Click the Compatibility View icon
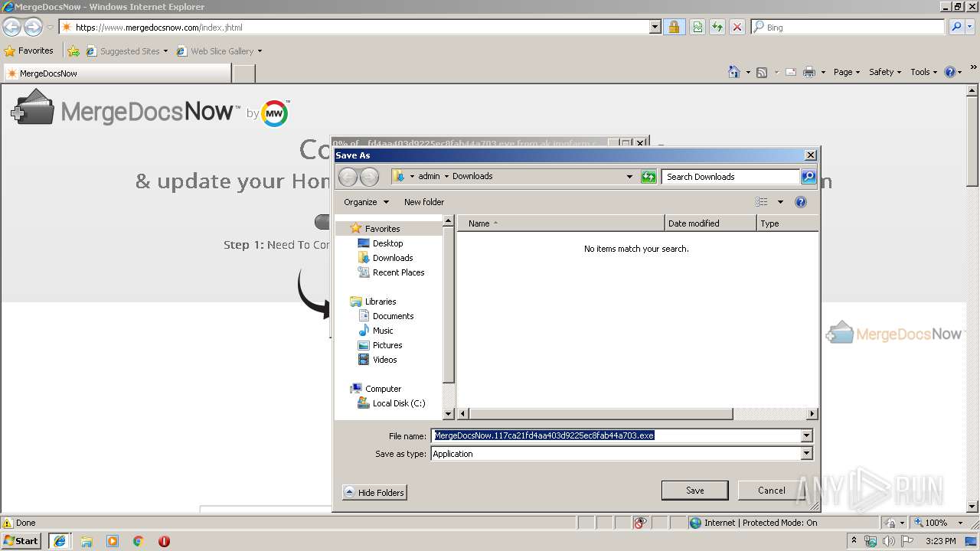980x551 pixels. point(697,27)
